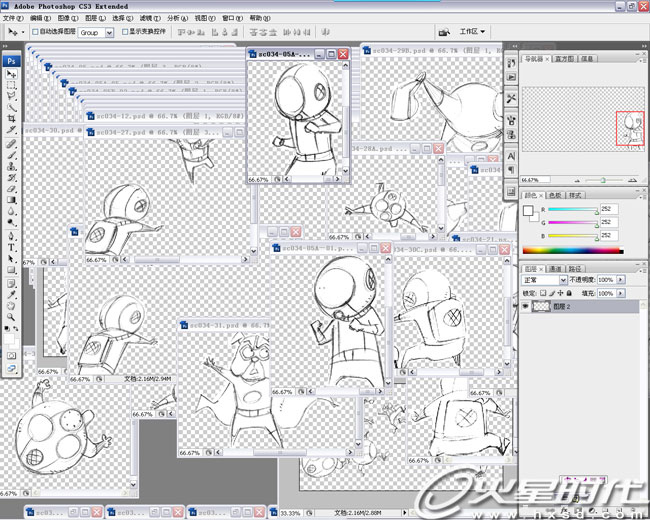Reset default foreground and background colors
Screen dimensions: 650x520
click(x=7, y=328)
